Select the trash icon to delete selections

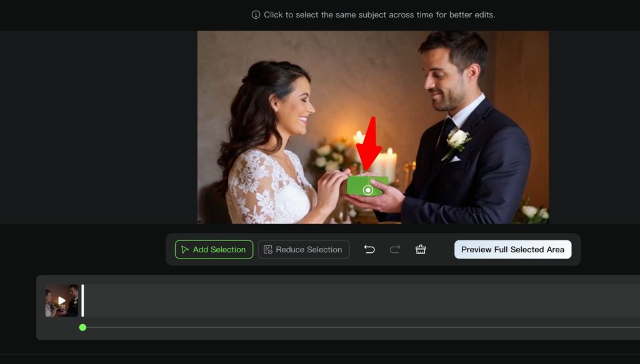coord(420,248)
